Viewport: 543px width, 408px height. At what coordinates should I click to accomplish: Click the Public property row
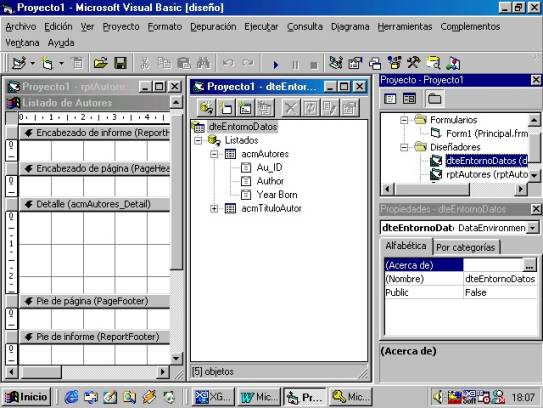tap(461, 293)
